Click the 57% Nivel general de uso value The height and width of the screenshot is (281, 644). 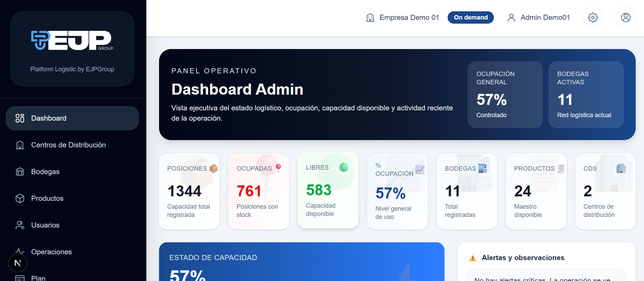click(x=391, y=193)
